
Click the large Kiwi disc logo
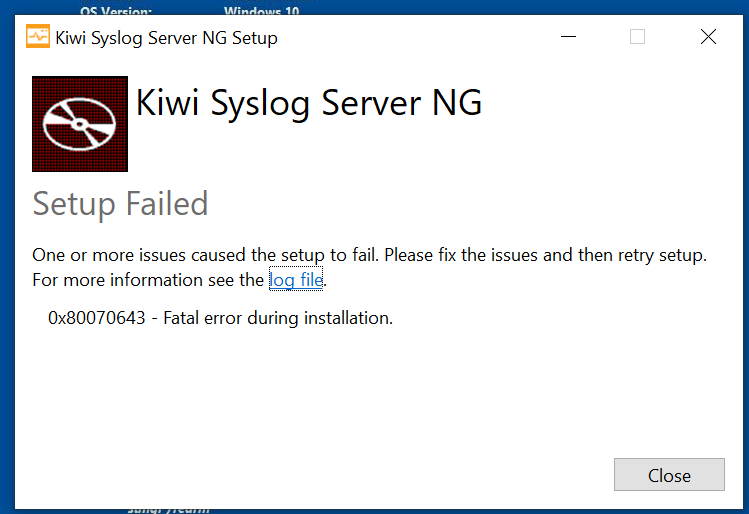[80, 124]
